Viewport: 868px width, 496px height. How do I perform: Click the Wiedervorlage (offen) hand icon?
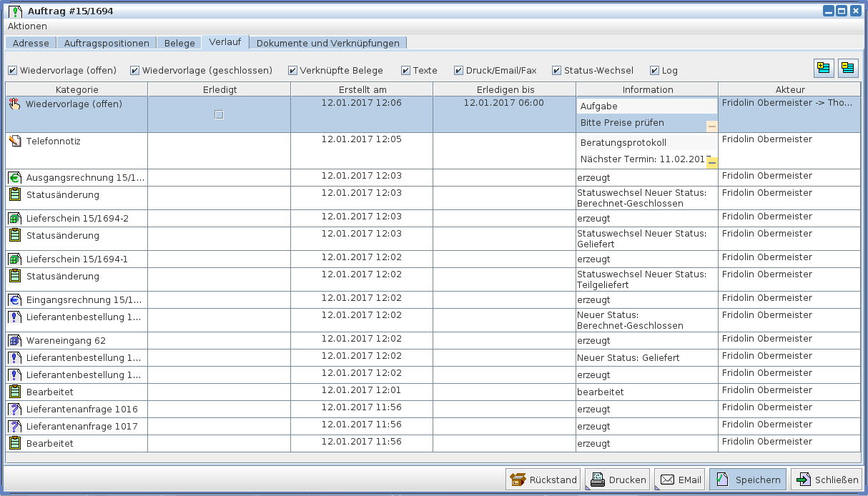click(15, 104)
